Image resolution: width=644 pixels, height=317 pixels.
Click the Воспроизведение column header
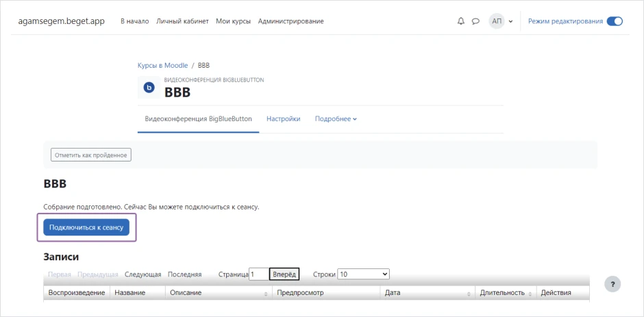click(77, 293)
